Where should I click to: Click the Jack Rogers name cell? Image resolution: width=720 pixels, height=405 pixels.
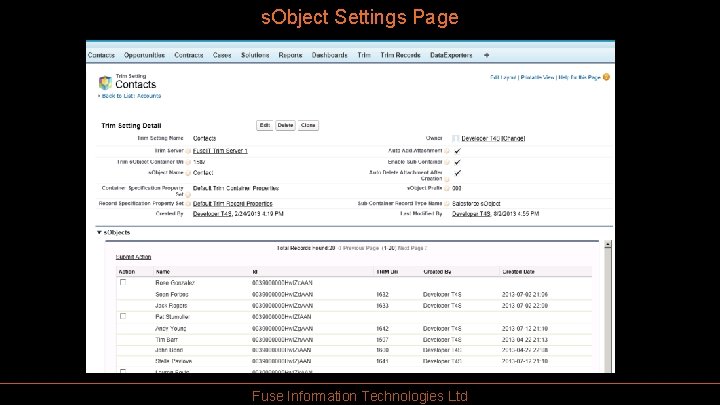pyautogui.click(x=171, y=305)
